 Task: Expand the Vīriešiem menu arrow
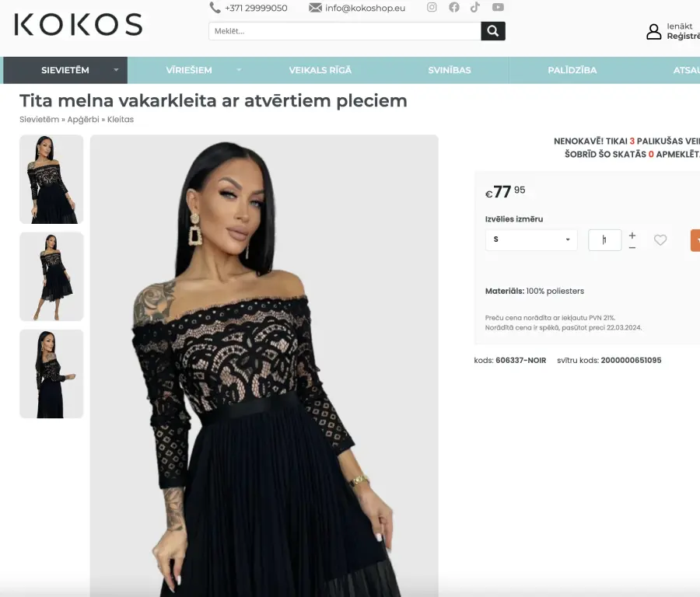click(x=239, y=70)
